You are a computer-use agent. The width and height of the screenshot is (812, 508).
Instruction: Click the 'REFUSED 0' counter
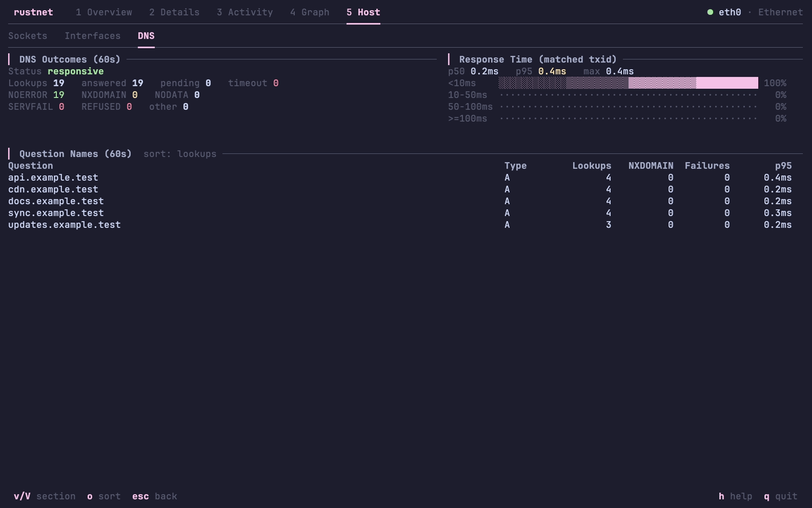click(107, 107)
